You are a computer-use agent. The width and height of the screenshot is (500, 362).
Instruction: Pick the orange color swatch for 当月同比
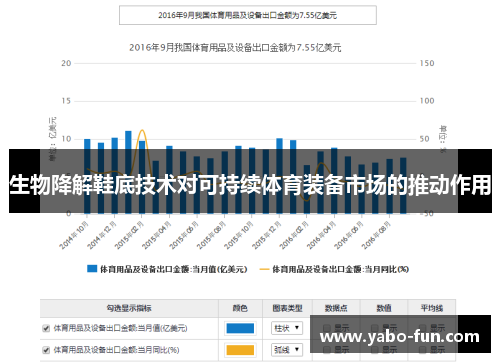click(240, 350)
